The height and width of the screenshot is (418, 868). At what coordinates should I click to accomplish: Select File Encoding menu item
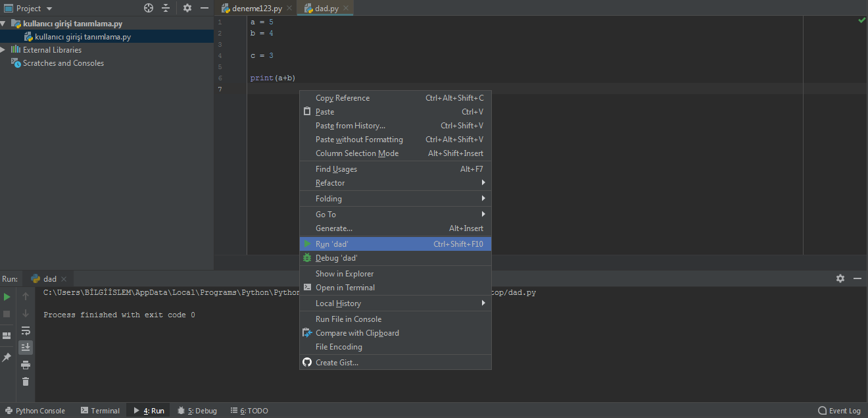click(x=395, y=347)
